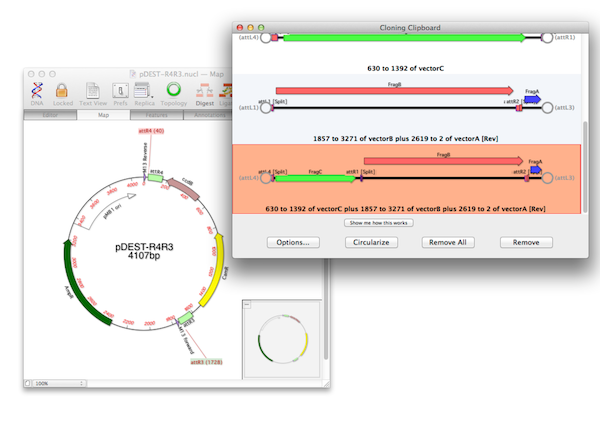Image resolution: width=600 pixels, height=438 pixels.
Task: Click the 4107bp size label
Action: point(144,256)
